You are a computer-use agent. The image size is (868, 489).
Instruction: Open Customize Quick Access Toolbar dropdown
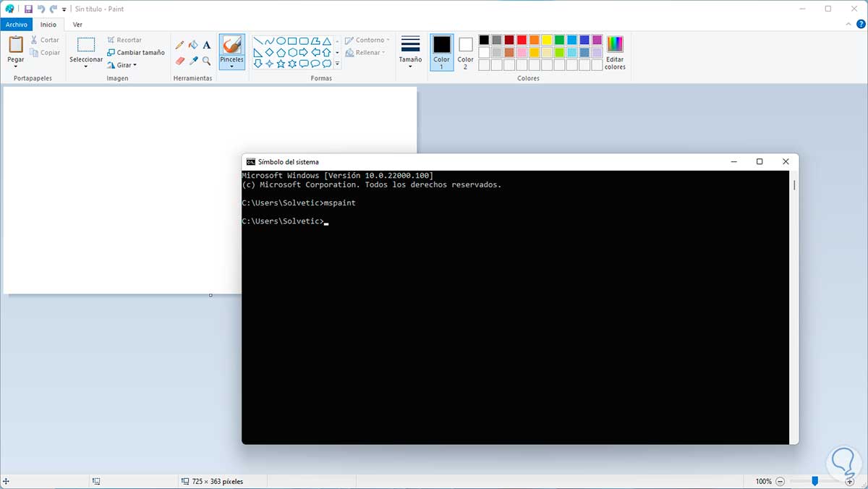(x=64, y=9)
